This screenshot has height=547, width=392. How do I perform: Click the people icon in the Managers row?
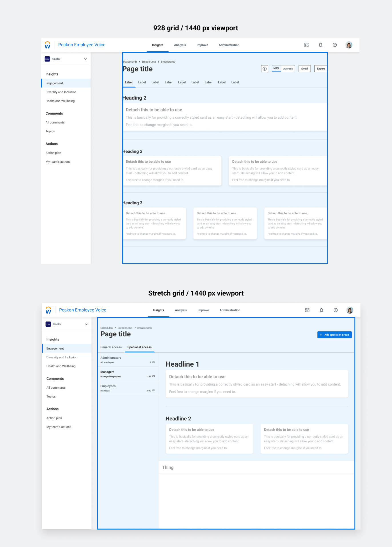pyautogui.click(x=153, y=376)
